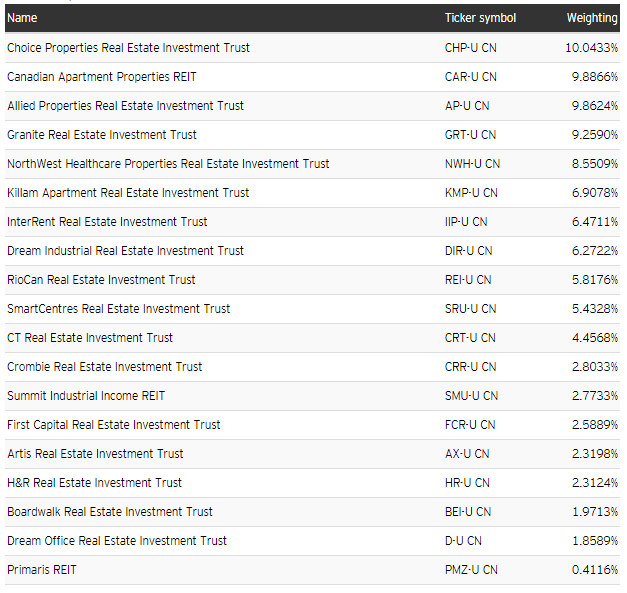Screen dimensions: 627x593
Task: Click ticker SRU-U CN
Action: tap(471, 309)
